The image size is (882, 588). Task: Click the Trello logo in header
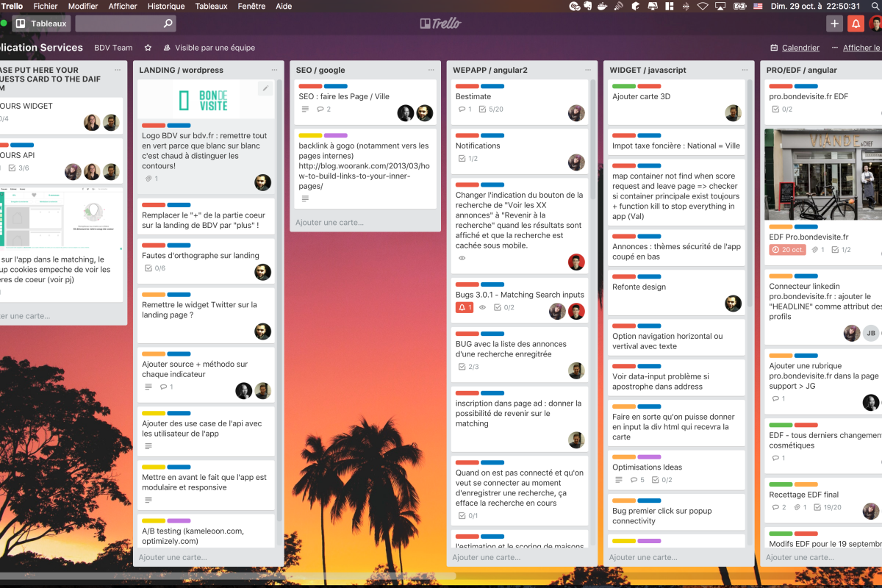[x=441, y=24]
